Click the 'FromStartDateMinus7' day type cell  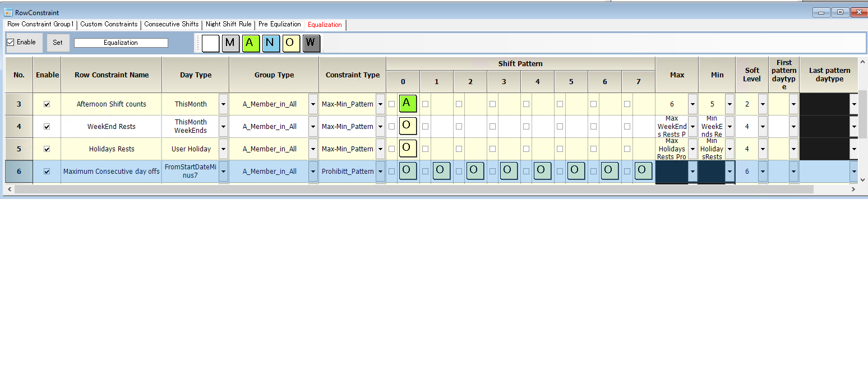[x=190, y=171]
